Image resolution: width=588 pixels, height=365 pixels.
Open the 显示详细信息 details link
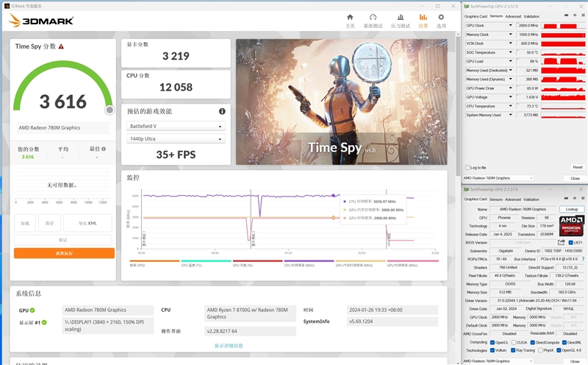[229, 345]
